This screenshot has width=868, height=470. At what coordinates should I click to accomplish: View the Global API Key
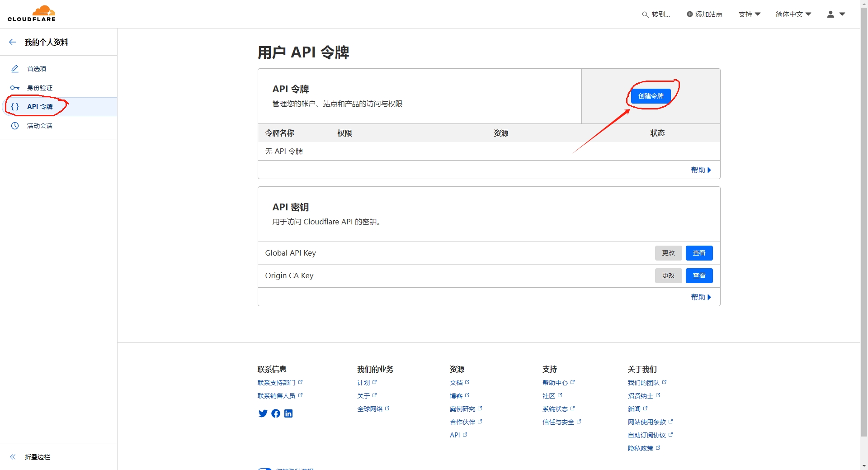[x=699, y=253]
